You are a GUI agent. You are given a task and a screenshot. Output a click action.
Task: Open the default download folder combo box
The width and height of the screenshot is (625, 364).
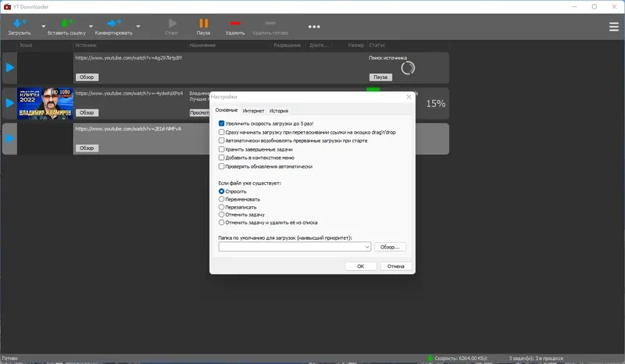pyautogui.click(x=295, y=247)
